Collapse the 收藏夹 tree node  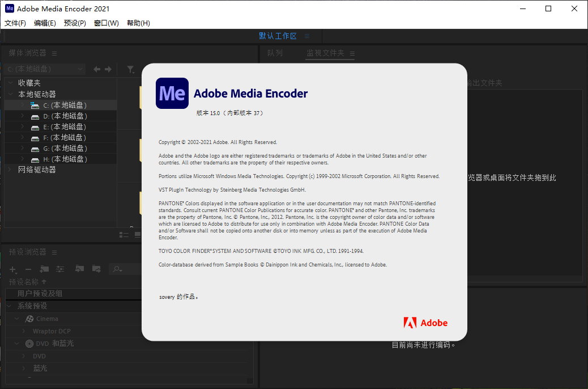[x=10, y=83]
